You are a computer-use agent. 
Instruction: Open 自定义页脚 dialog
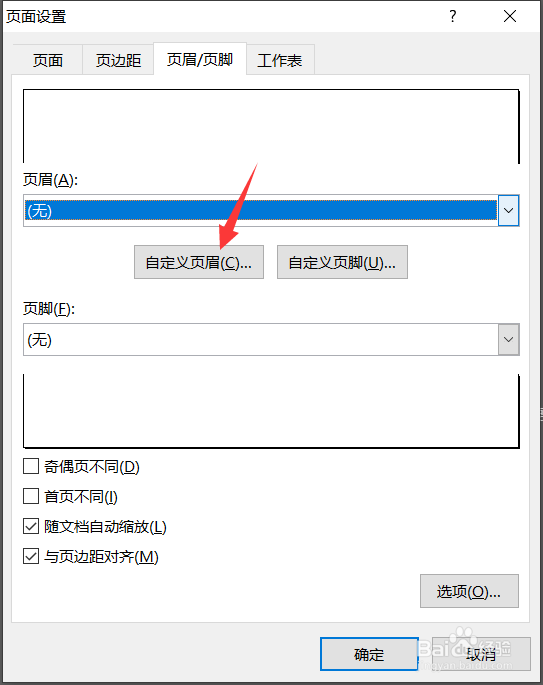(x=342, y=262)
